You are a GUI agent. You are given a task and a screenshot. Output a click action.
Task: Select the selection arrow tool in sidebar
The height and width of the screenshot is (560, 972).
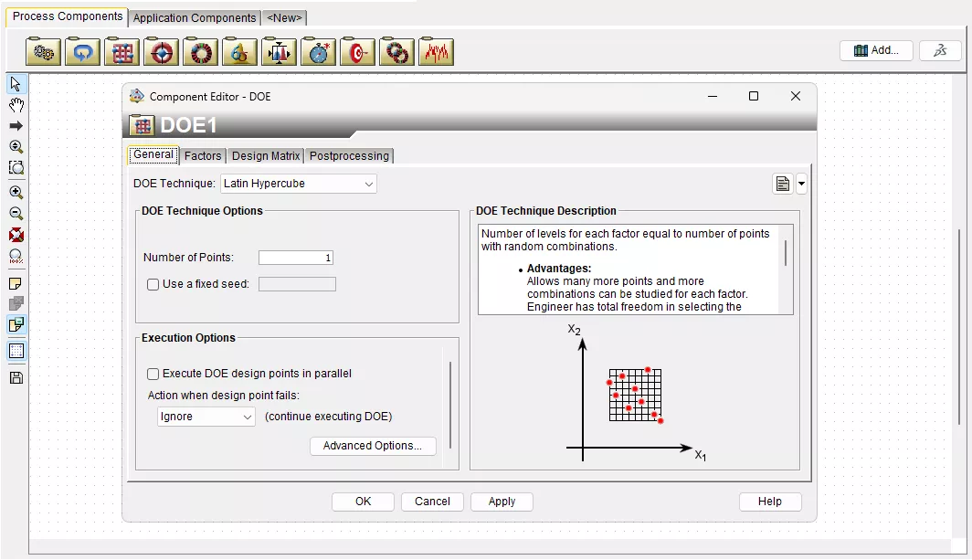15,83
